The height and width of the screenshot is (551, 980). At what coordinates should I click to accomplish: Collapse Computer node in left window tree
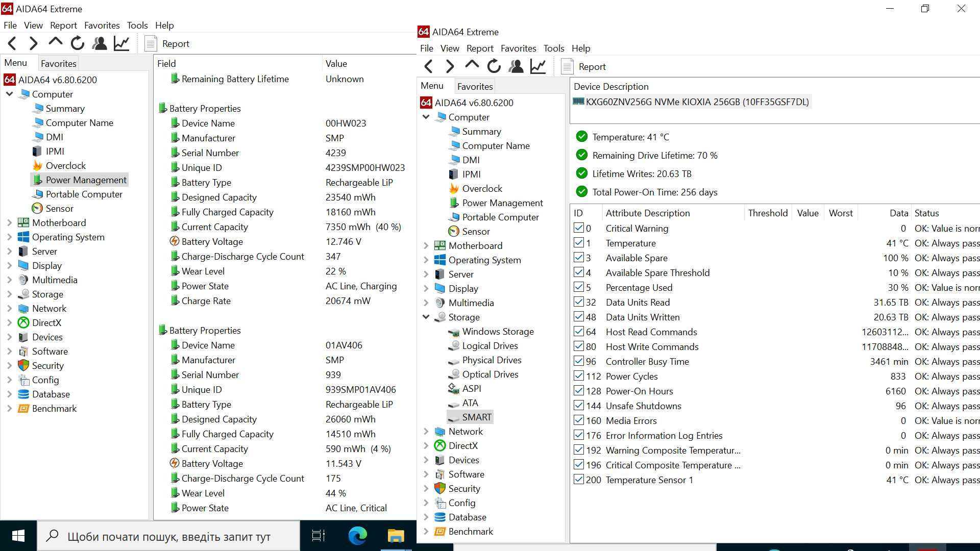pyautogui.click(x=9, y=94)
